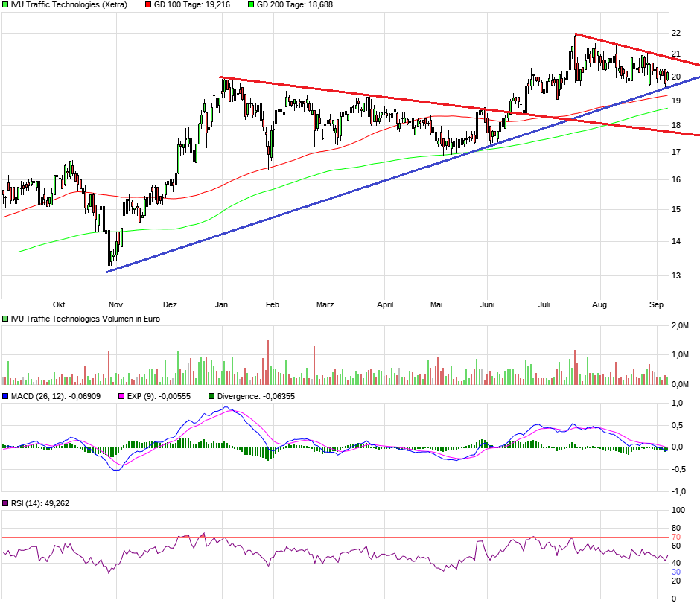Click the green GD 200 Tage legend swatch

click(251, 5)
